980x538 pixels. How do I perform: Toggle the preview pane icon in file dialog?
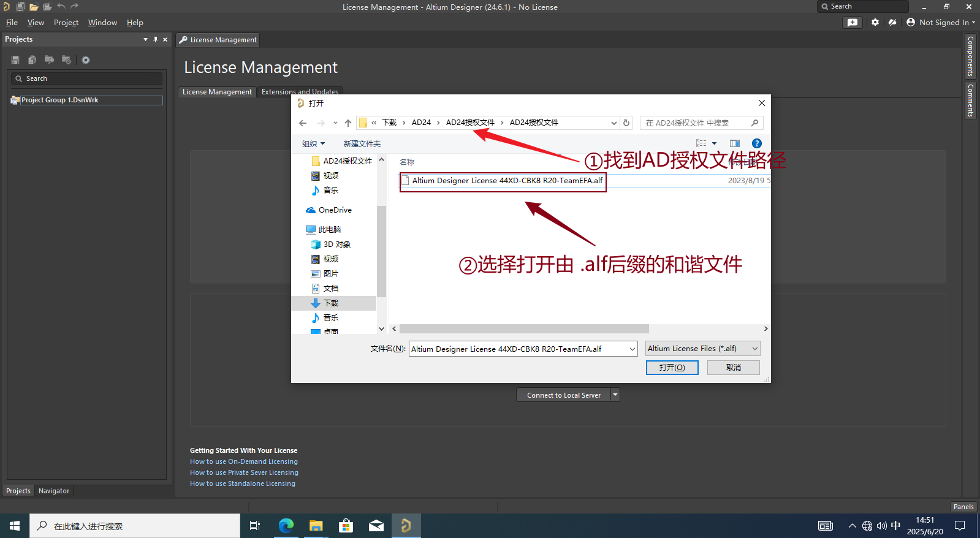(x=735, y=143)
